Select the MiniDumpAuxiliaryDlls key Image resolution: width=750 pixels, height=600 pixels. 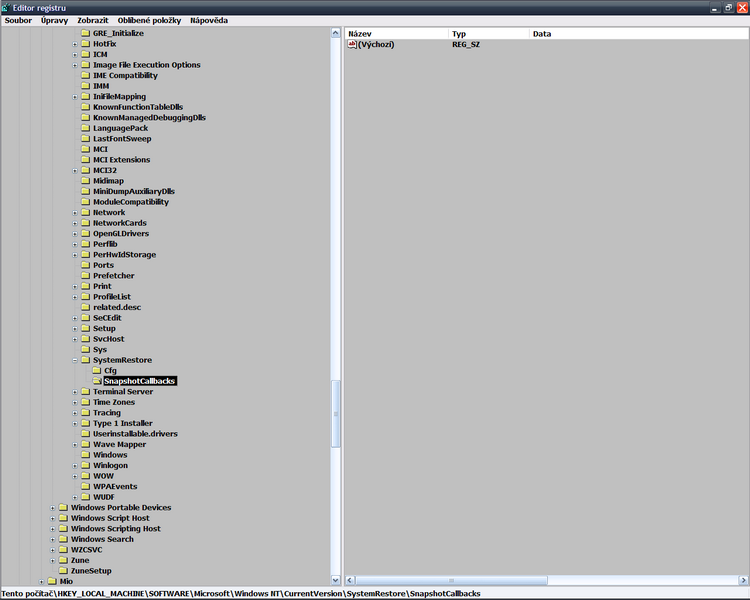pos(134,191)
